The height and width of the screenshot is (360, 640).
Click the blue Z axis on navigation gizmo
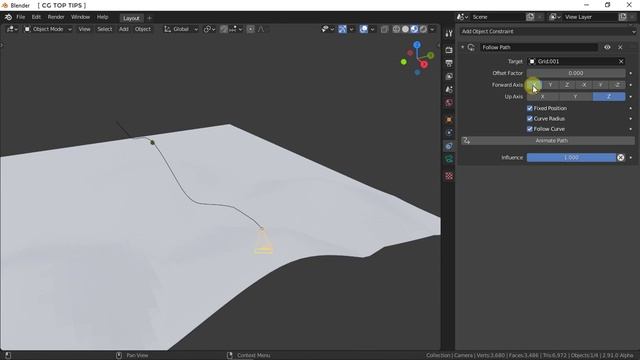click(x=417, y=45)
